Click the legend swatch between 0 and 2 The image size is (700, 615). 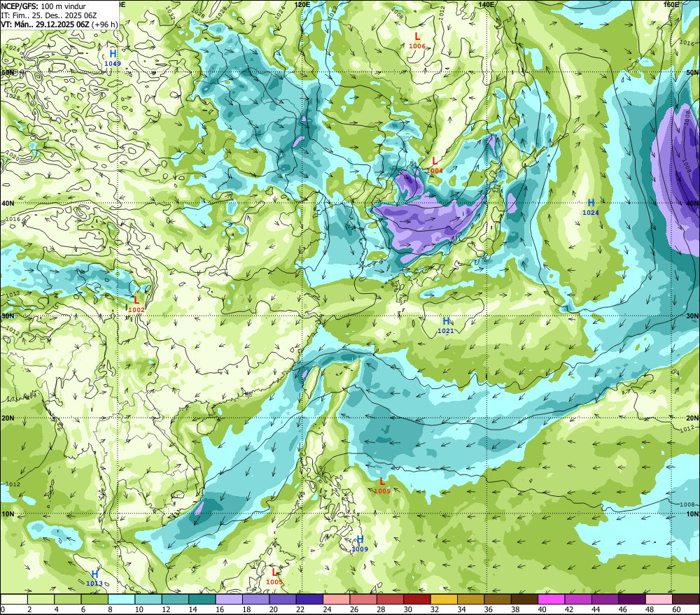point(14,599)
